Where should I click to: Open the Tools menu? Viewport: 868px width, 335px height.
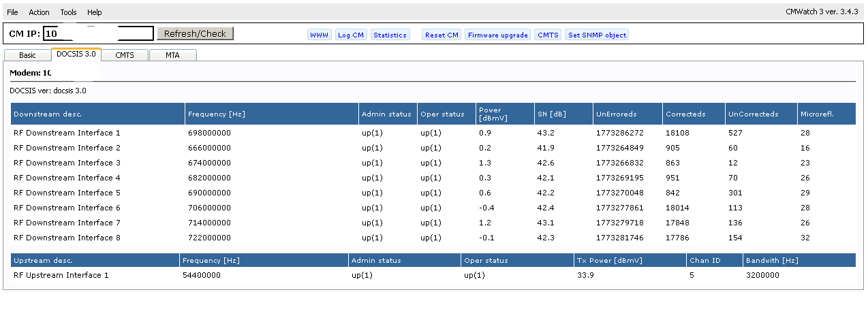[x=68, y=12]
